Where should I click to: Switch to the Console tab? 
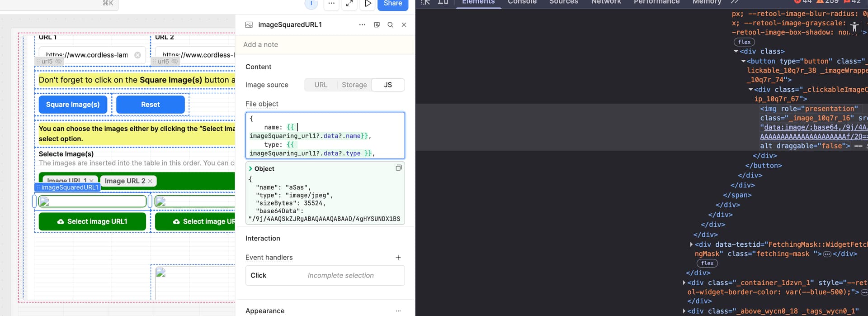[x=522, y=2]
